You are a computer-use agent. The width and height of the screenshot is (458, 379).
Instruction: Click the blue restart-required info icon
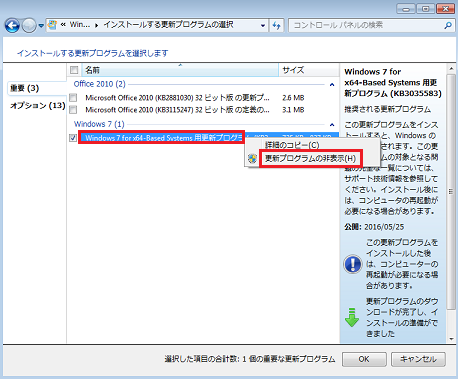pyautogui.click(x=353, y=264)
